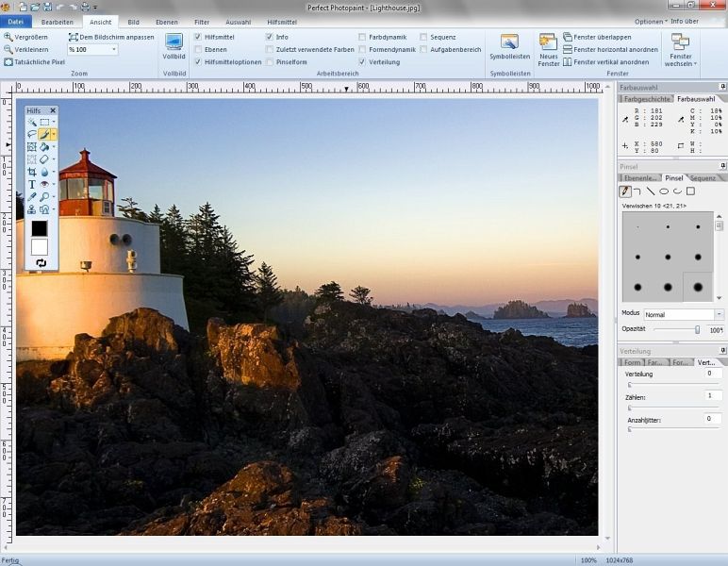Select the paint bucket fill tool

tap(44, 147)
